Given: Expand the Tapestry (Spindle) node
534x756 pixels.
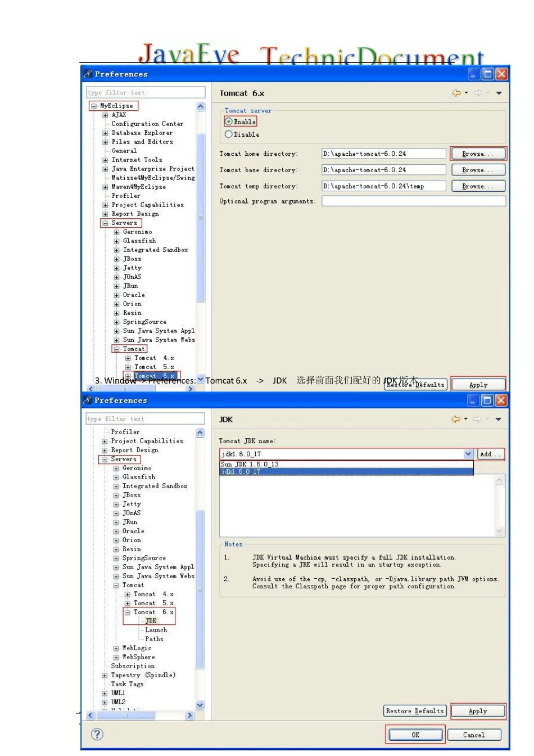Looking at the screenshot, I should [x=105, y=676].
